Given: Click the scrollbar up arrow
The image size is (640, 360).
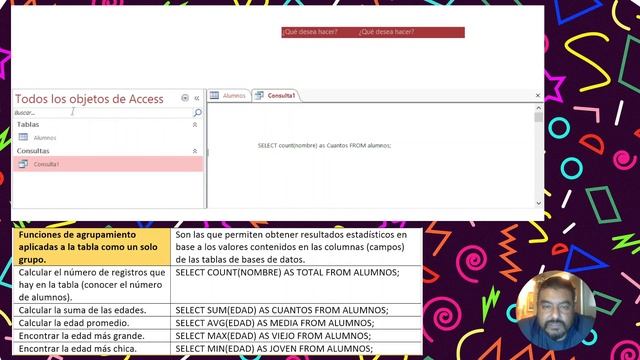Looking at the screenshot, I should (538, 108).
